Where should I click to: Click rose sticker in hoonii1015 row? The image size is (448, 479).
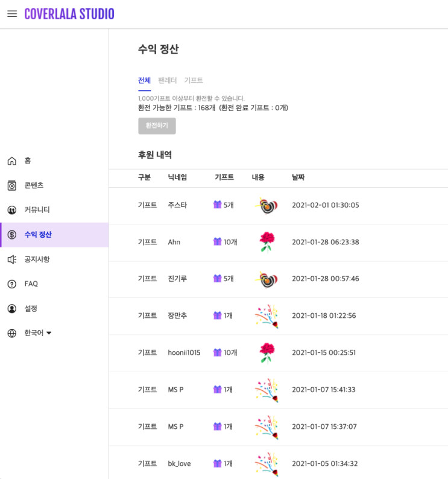pyautogui.click(x=267, y=353)
